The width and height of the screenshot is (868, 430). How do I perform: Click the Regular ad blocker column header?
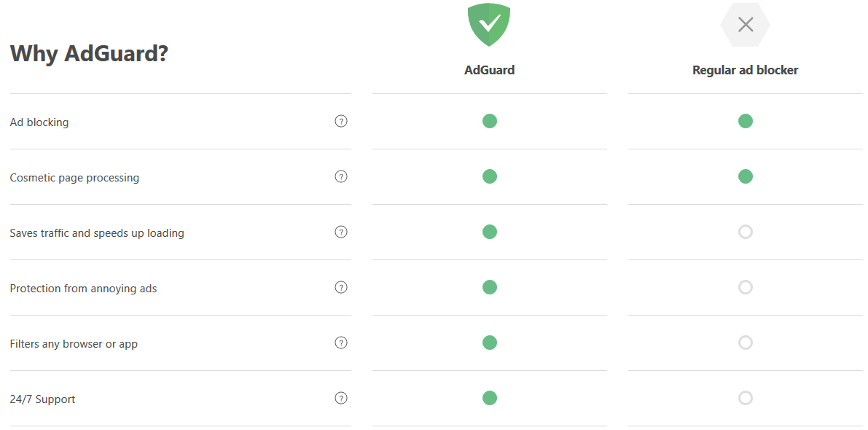(x=745, y=70)
